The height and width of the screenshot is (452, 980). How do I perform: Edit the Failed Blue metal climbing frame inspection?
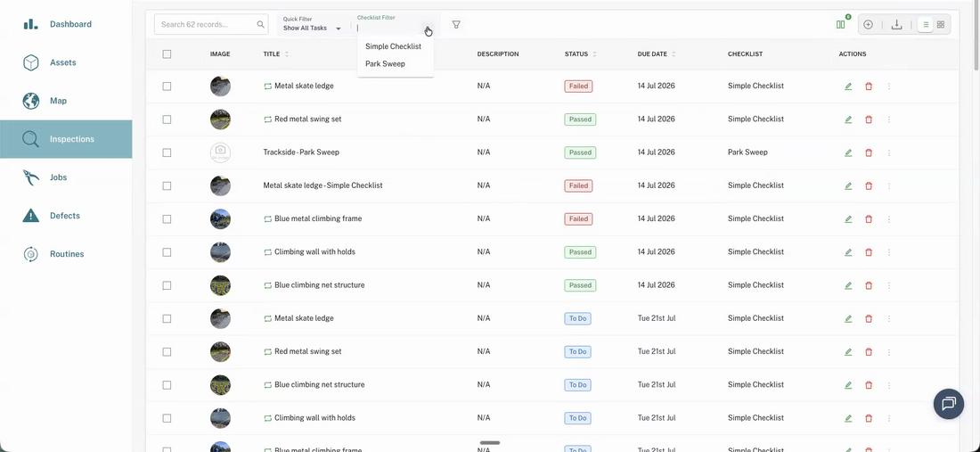848,218
